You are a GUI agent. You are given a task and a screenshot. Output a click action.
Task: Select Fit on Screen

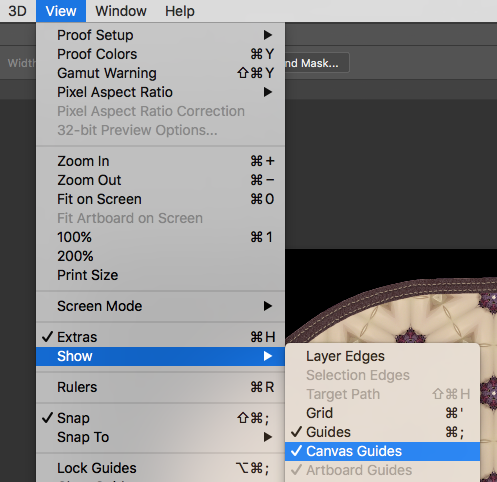pos(160,199)
